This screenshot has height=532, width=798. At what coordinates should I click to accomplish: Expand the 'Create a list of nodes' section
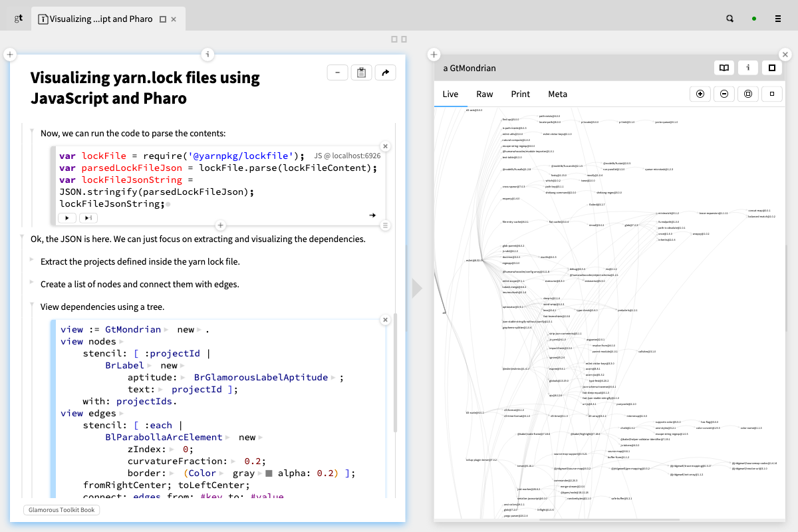[31, 282]
